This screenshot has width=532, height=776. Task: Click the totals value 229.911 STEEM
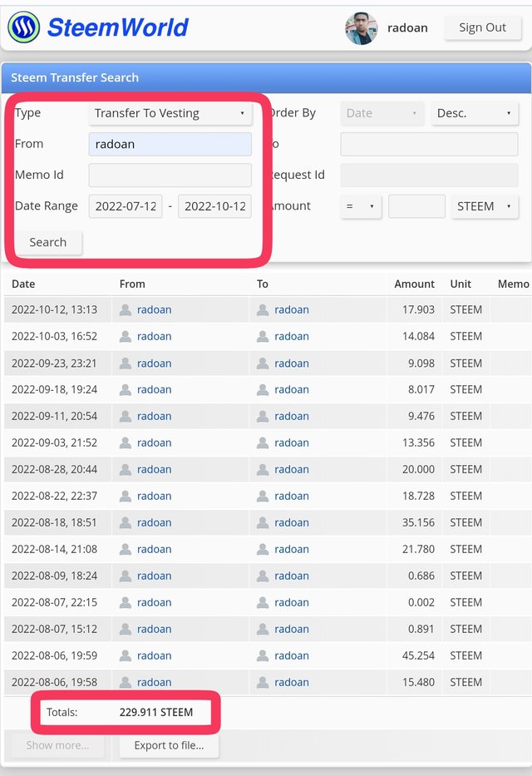tap(156, 712)
